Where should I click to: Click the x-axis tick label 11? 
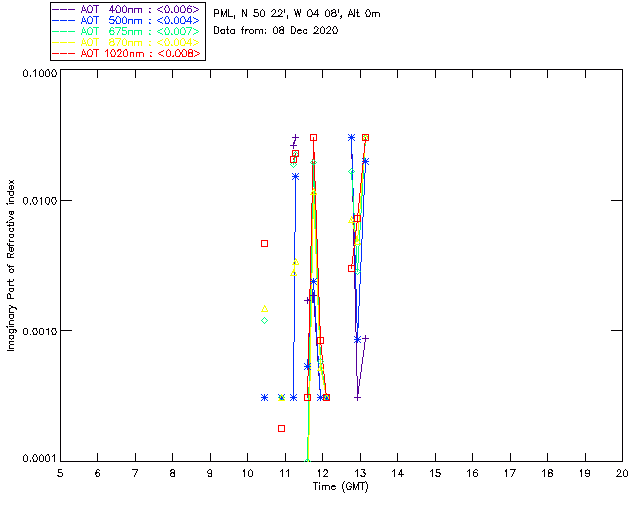[x=285, y=473]
